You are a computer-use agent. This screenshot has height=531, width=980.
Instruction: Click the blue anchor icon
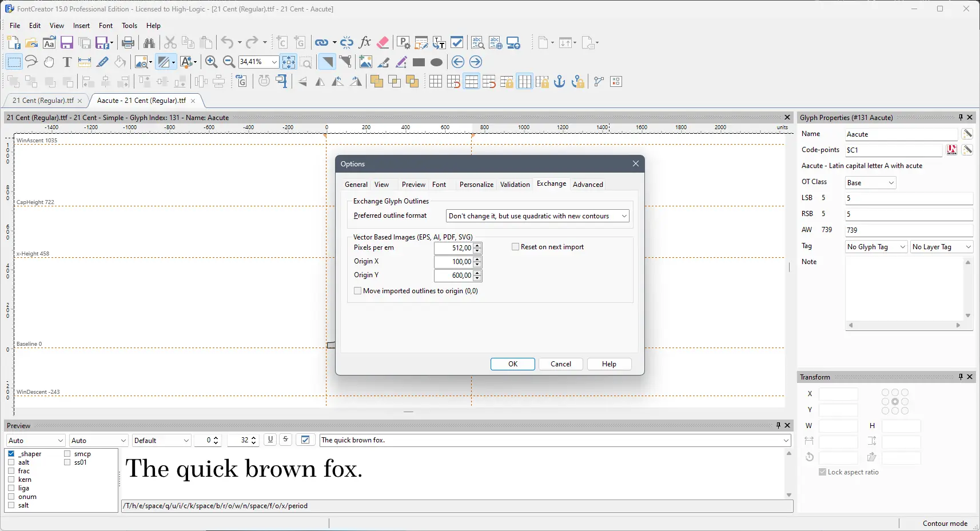(x=560, y=82)
